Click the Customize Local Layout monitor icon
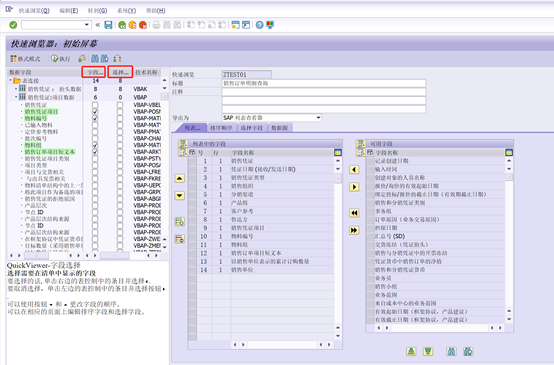This screenshot has height=365, width=554. tap(270, 25)
